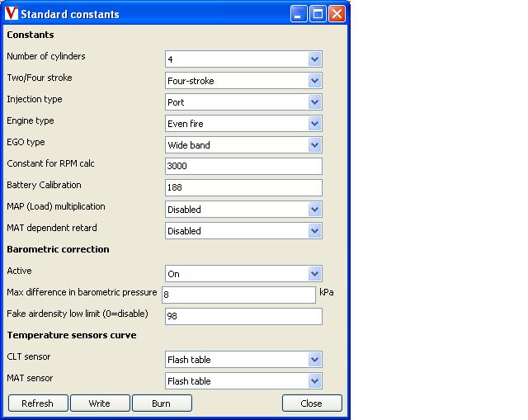The image size is (528, 420).
Task: Click the V application icon in title bar
Action: click(12, 14)
